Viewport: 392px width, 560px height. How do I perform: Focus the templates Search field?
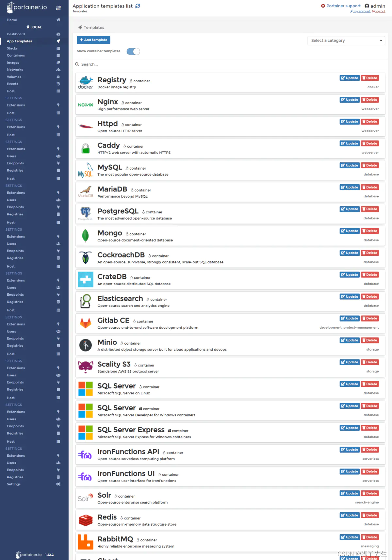[x=230, y=64]
